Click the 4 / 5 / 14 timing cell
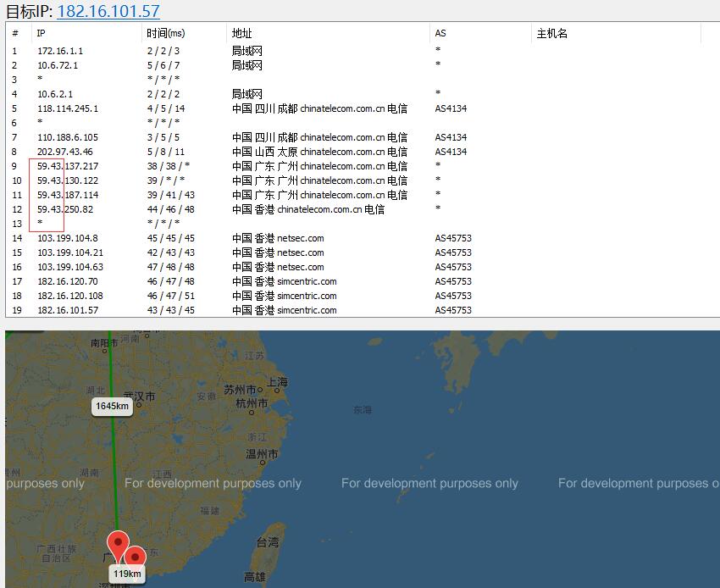Image resolution: width=720 pixels, height=588 pixels. [166, 108]
